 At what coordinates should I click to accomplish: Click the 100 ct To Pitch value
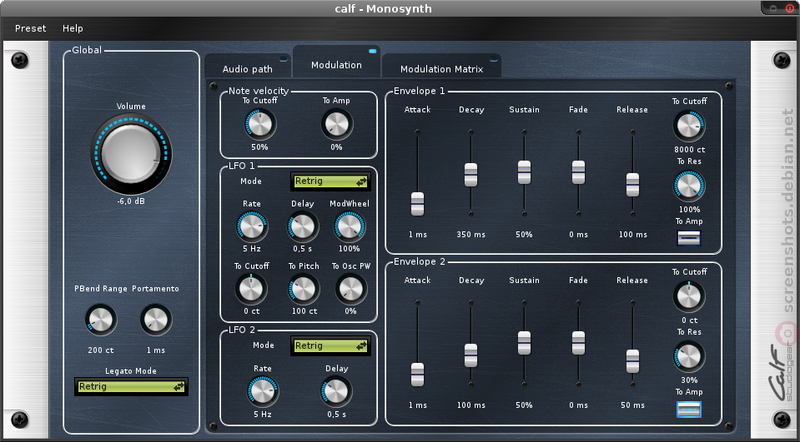305,311
